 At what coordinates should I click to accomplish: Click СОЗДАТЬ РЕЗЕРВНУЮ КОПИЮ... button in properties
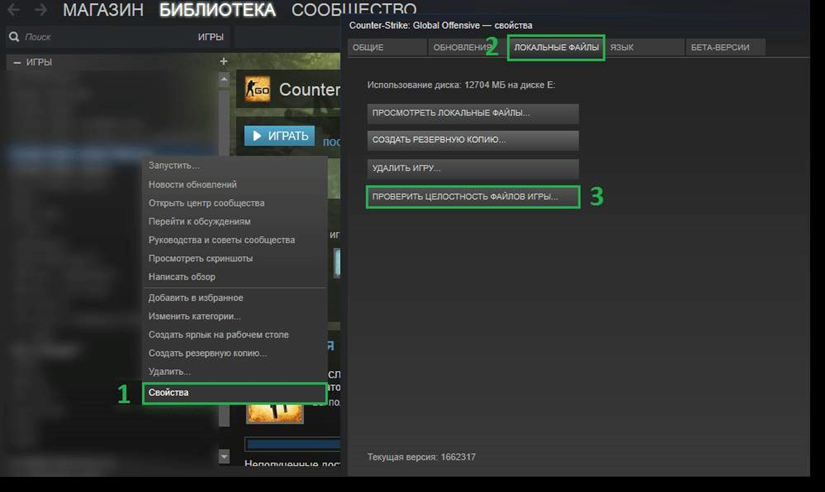473,140
